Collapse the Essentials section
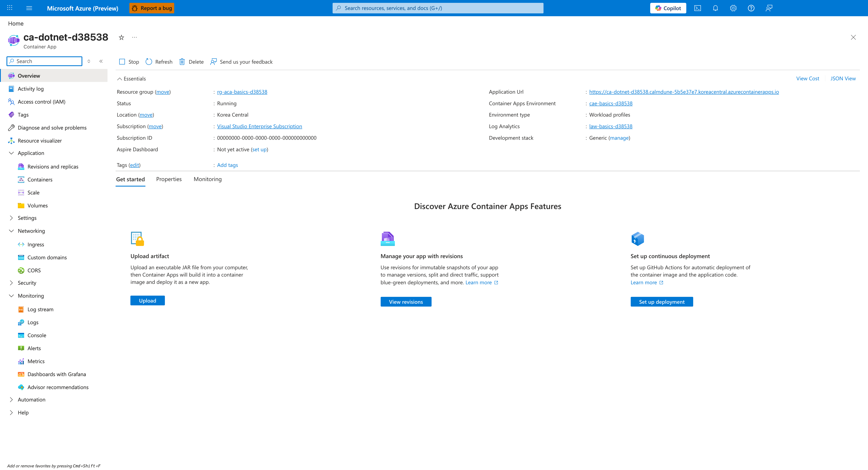 tap(131, 78)
